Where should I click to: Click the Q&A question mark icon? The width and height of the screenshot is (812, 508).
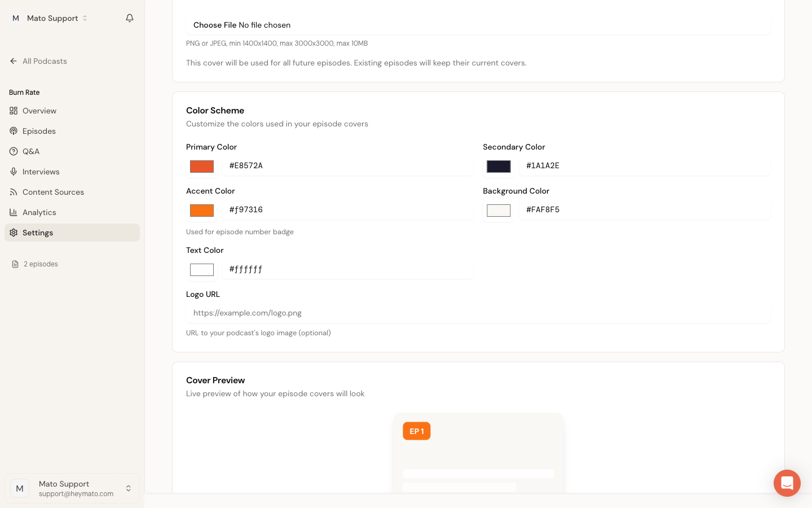(14, 151)
